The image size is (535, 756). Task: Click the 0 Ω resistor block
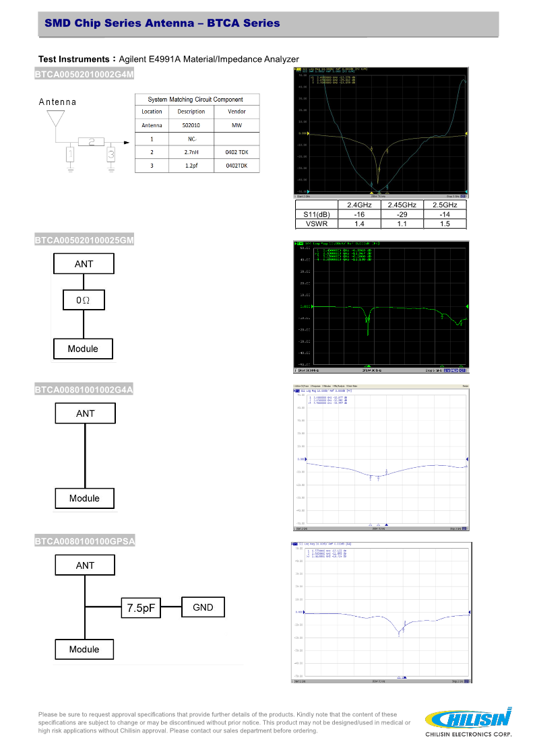pos(84,300)
